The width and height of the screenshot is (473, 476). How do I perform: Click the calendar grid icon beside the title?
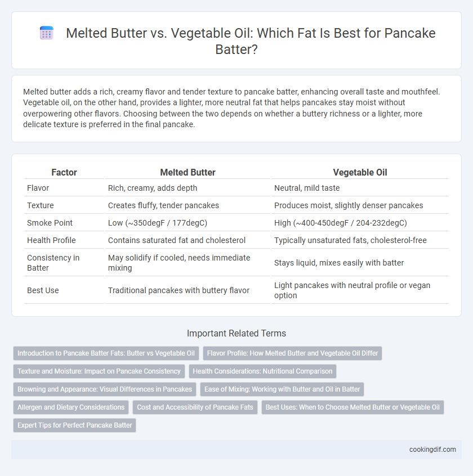(x=47, y=33)
